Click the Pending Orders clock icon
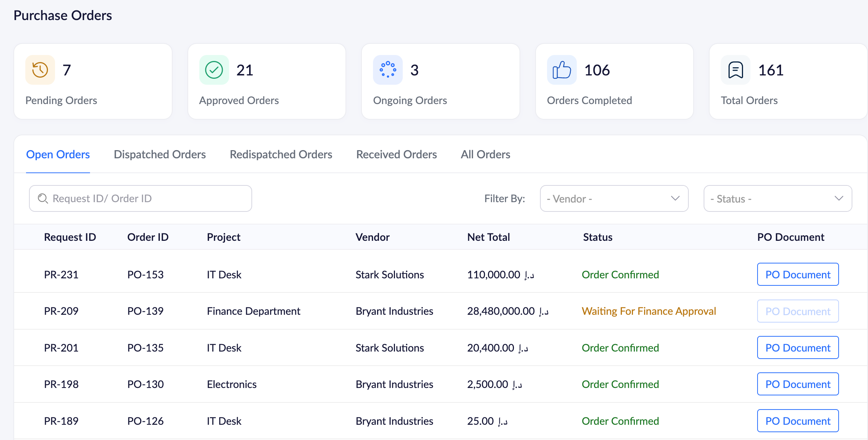The image size is (868, 440). [x=40, y=70]
